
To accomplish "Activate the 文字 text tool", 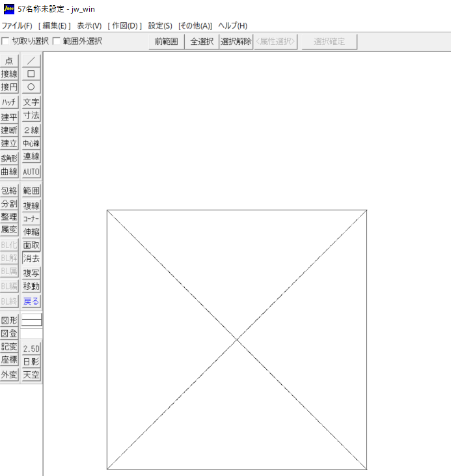I will point(31,102).
